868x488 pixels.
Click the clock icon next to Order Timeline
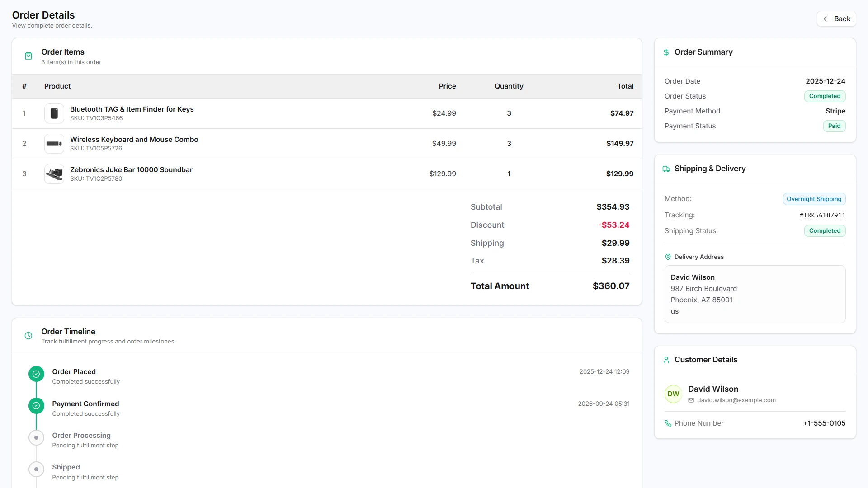click(x=28, y=336)
